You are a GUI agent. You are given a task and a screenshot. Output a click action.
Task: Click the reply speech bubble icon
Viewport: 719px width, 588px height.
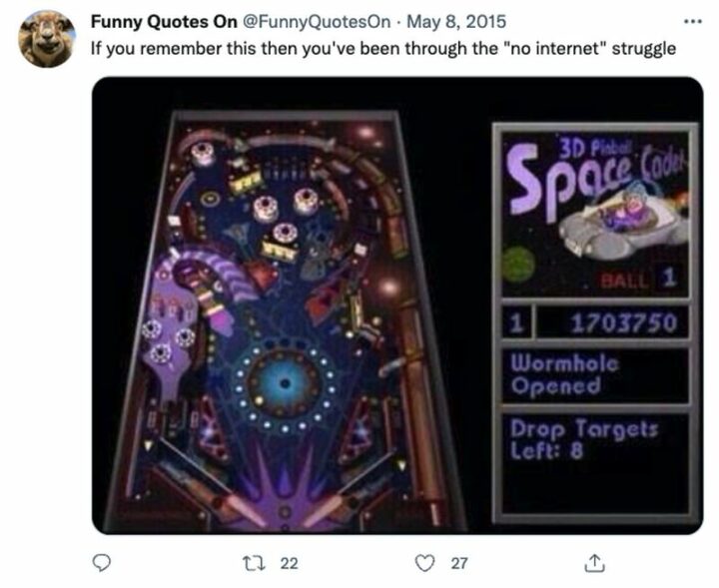100,563
